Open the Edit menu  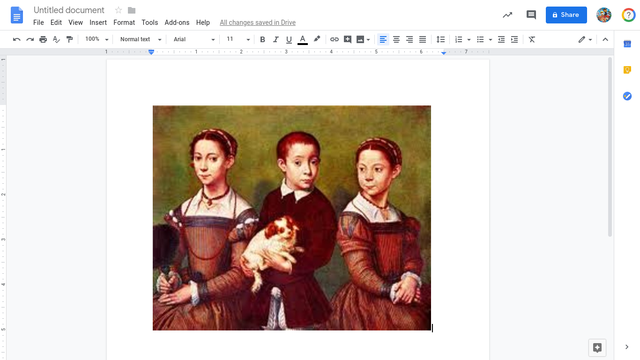coord(56,22)
